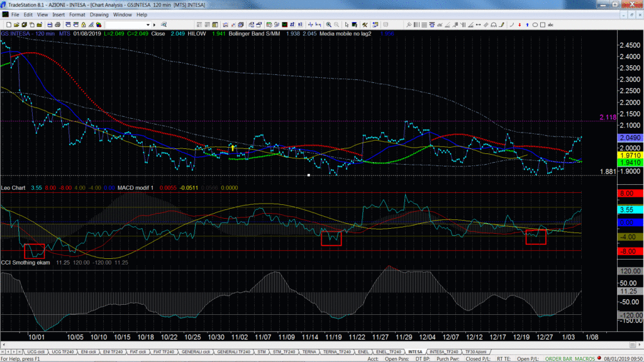Click the Zoom In magnifier icon
This screenshot has width=644, height=362.
coord(328,25)
